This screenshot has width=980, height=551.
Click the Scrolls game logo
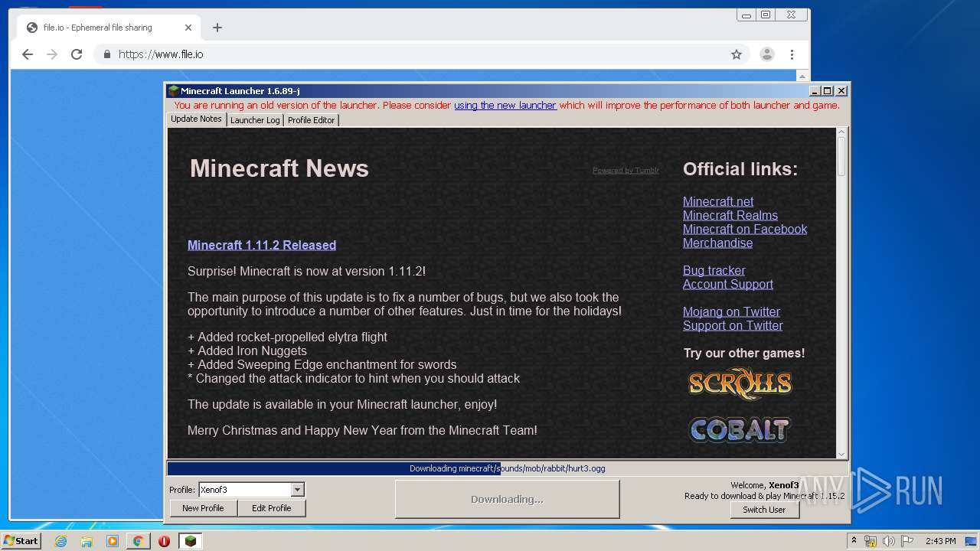point(740,384)
